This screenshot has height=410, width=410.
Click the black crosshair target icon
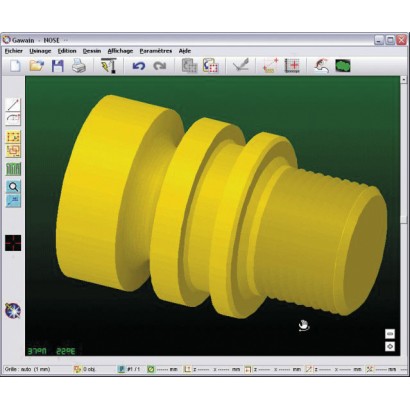point(13,243)
